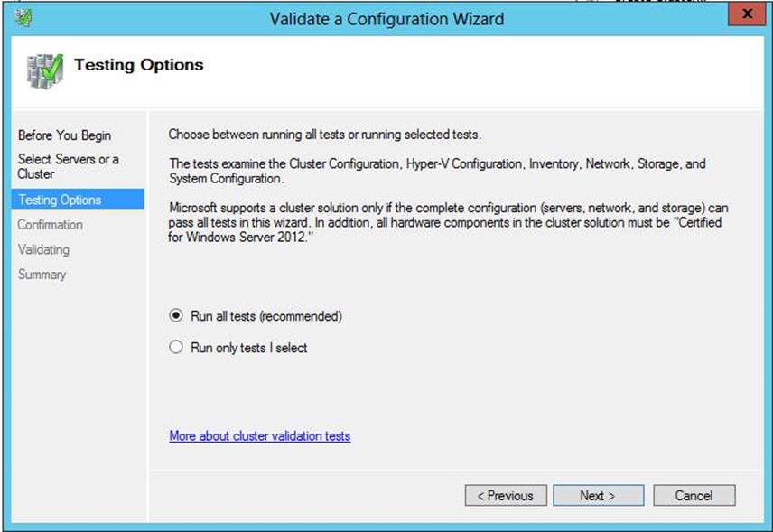Click the Testing Options server checkmark icon
The width and height of the screenshot is (773, 532).
coord(45,71)
